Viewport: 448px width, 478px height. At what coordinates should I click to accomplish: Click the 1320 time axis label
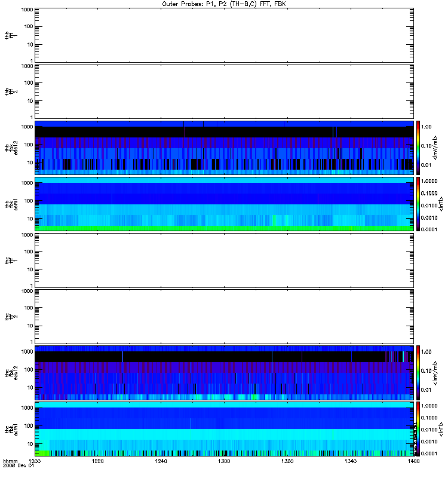tap(287, 461)
